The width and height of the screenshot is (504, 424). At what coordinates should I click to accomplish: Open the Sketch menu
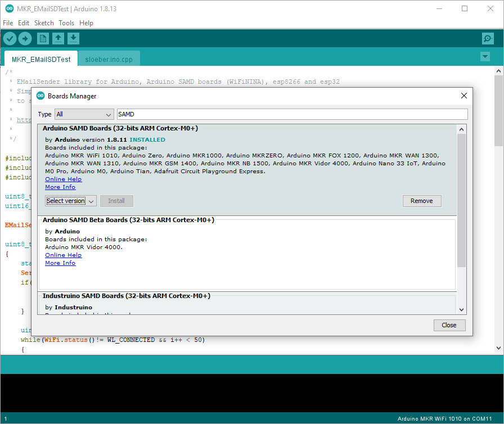[44, 23]
